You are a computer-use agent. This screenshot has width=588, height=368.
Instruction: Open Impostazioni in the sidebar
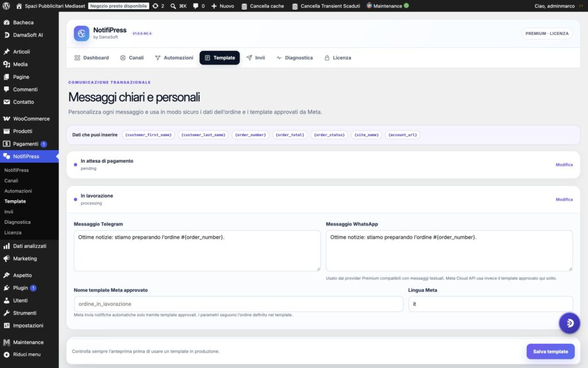click(x=28, y=325)
